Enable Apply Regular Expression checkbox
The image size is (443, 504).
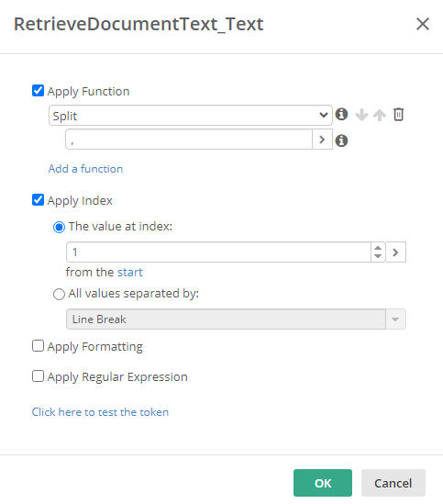tap(38, 376)
